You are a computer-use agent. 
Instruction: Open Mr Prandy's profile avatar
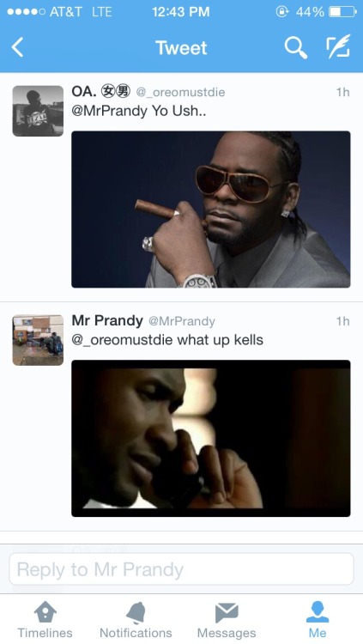pyautogui.click(x=38, y=340)
